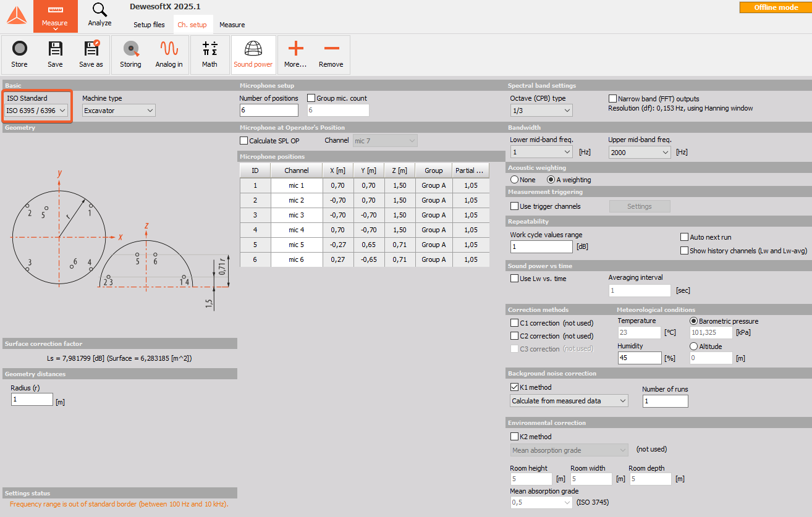Select Altitude radio button
This screenshot has width=812, height=517.
point(694,347)
